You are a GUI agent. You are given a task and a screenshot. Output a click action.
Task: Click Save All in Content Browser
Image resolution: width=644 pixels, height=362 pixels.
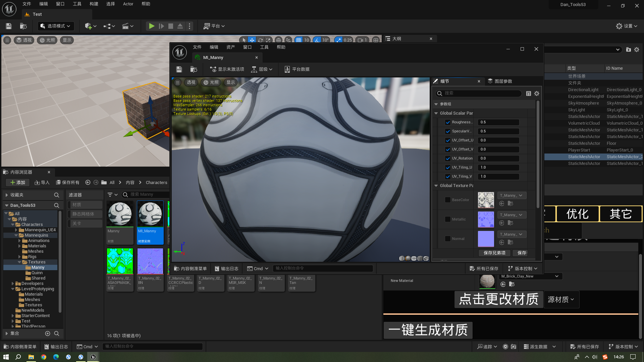click(68, 183)
